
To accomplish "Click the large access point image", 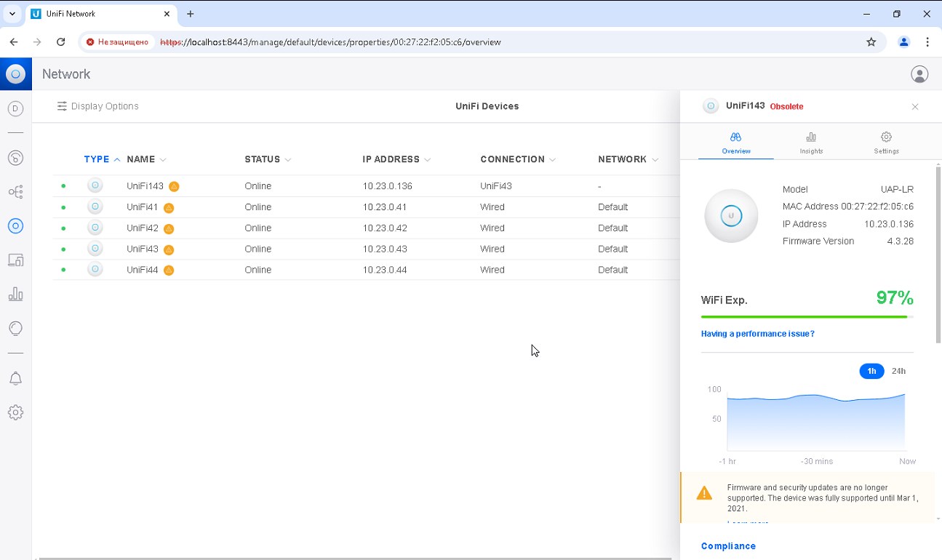I will 731,215.
